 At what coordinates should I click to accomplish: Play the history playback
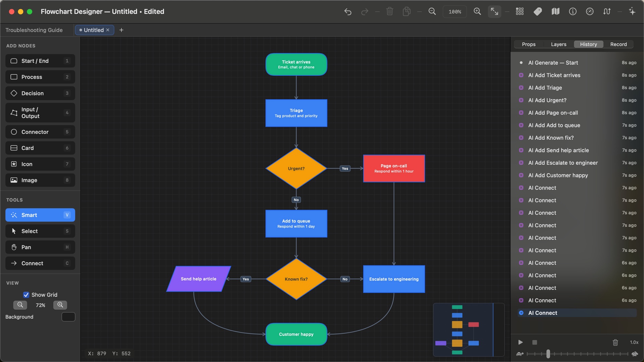[x=520, y=343]
